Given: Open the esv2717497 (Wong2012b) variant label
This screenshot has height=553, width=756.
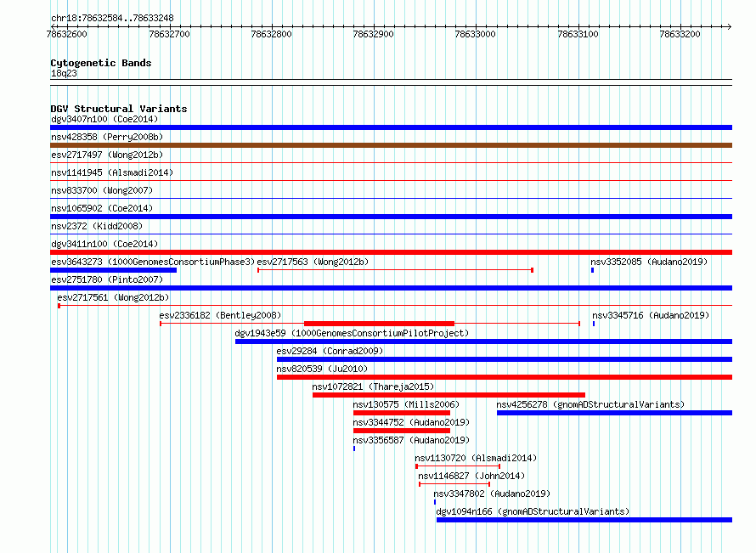Looking at the screenshot, I should (107, 155).
